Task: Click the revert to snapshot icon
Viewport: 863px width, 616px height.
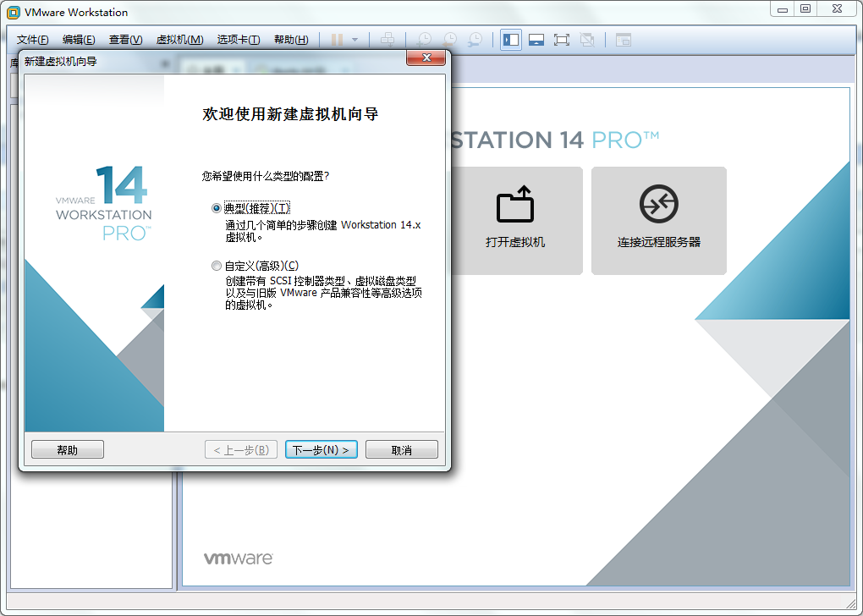Action: 449,40
